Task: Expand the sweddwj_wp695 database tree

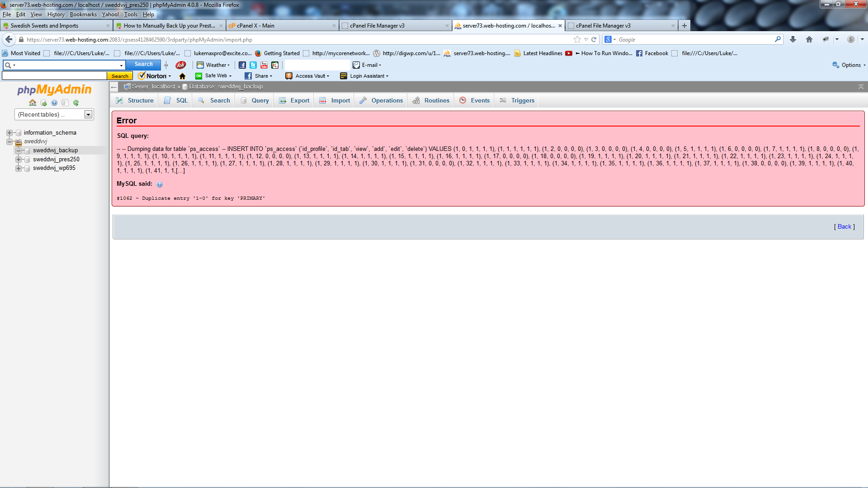Action: tap(18, 168)
